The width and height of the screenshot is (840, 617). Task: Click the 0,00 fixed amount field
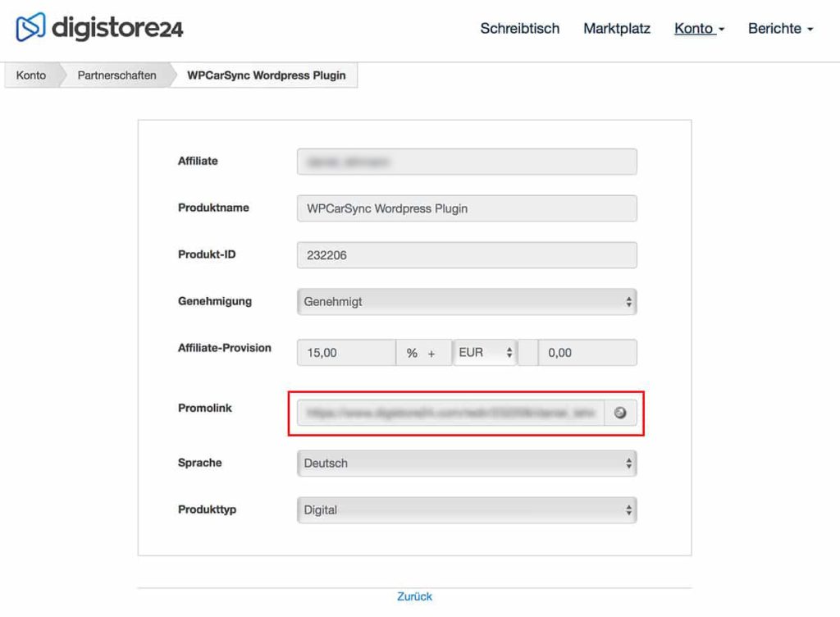[587, 353]
